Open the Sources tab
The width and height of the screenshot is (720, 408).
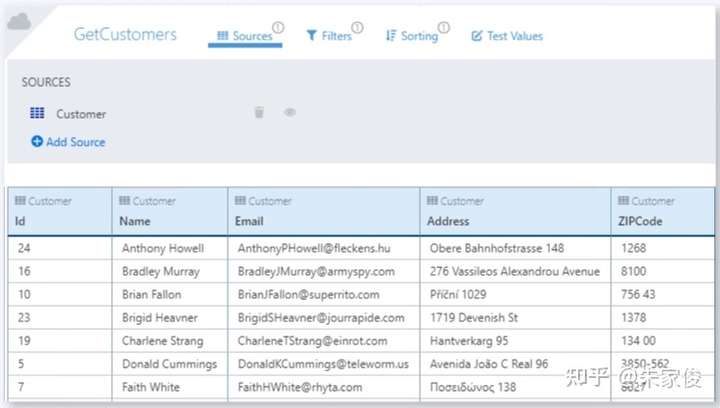coord(245,36)
